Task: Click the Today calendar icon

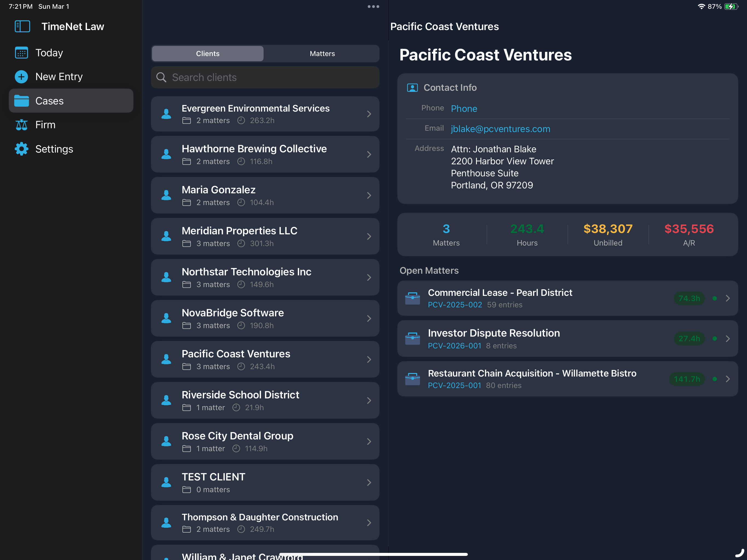Action: click(x=22, y=53)
